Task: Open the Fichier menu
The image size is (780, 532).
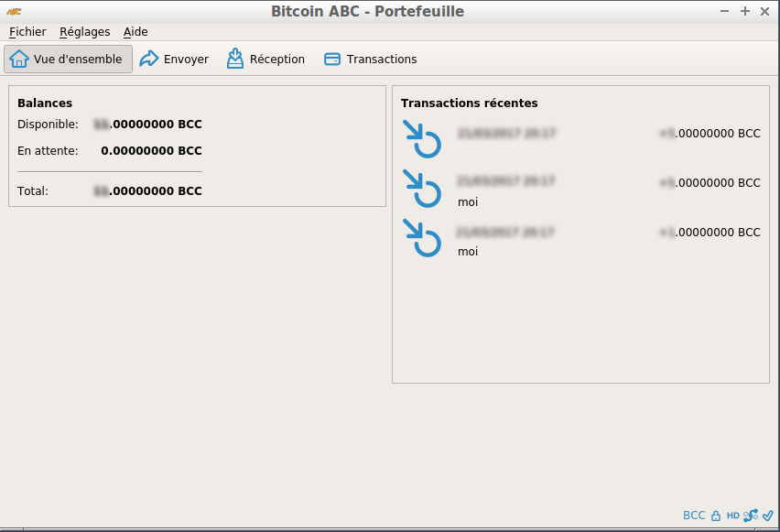Action: [x=27, y=32]
